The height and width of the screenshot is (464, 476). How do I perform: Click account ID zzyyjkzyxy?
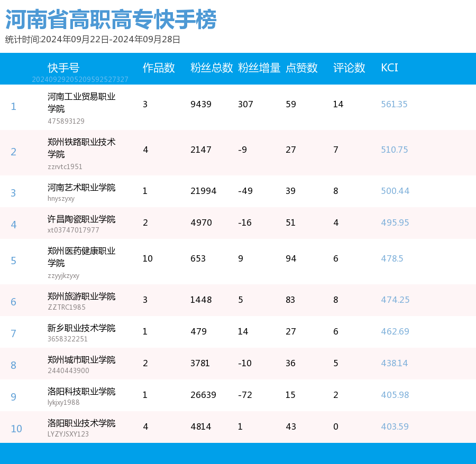[63, 276]
